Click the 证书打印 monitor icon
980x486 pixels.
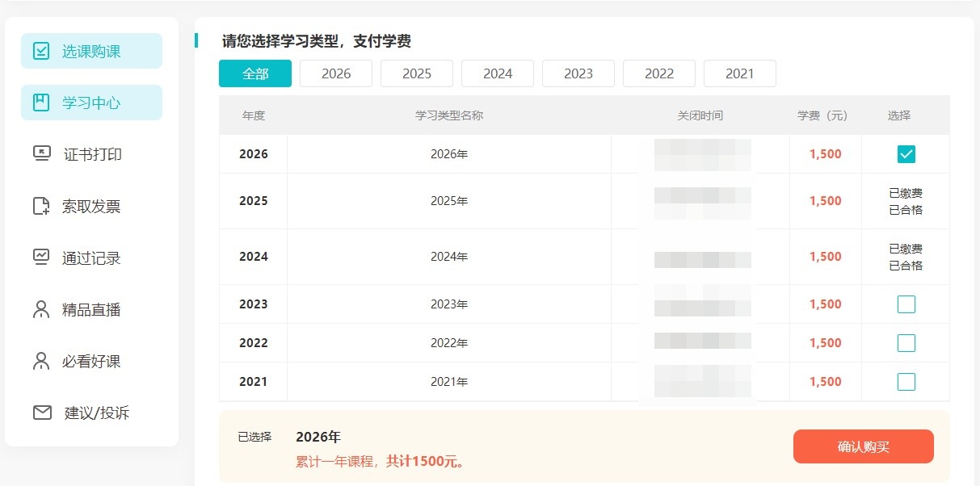41,153
